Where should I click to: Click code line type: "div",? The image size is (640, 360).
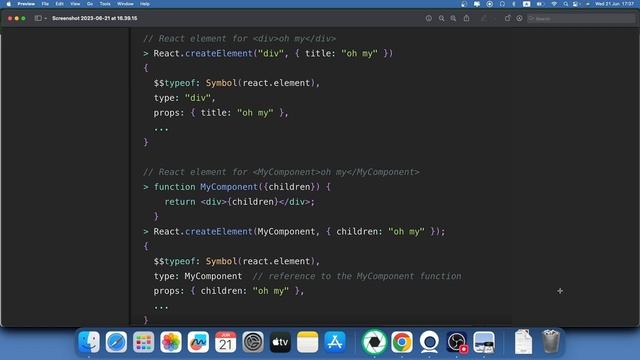(x=184, y=98)
